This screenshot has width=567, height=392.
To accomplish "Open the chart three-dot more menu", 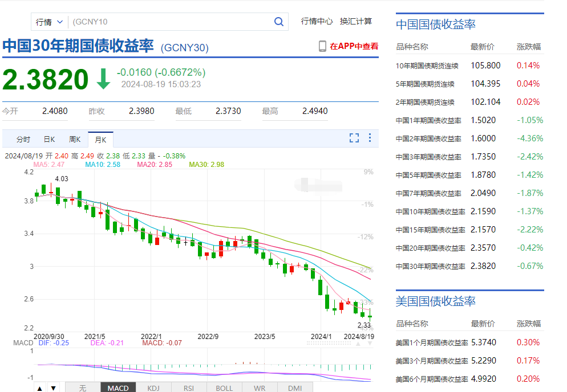I will [370, 138].
